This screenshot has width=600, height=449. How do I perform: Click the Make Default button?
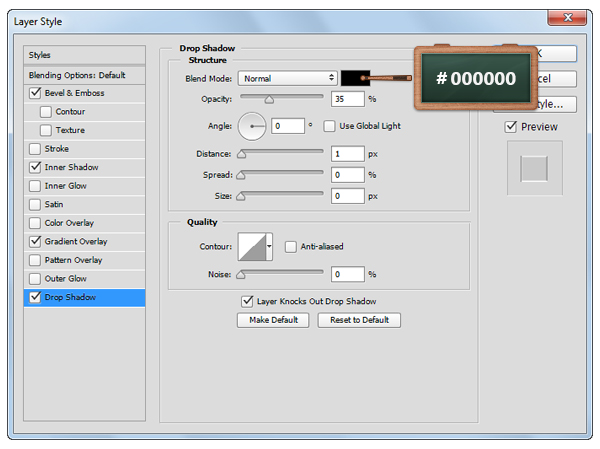point(272,320)
